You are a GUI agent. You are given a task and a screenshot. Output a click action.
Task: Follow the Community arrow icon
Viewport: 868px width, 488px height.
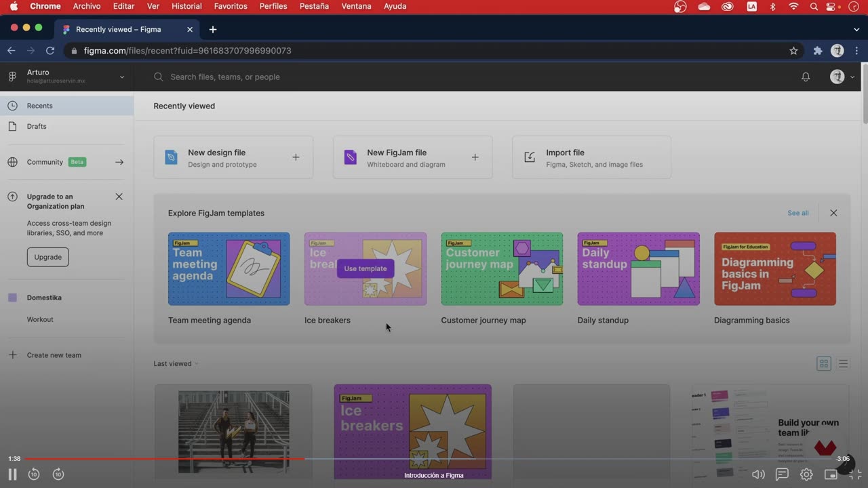(119, 162)
